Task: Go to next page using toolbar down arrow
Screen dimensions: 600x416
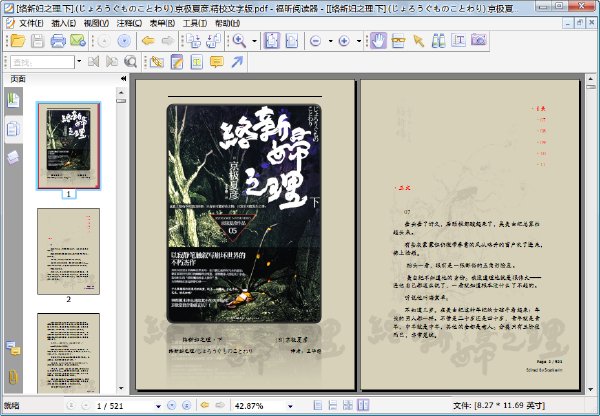Action: (124, 41)
